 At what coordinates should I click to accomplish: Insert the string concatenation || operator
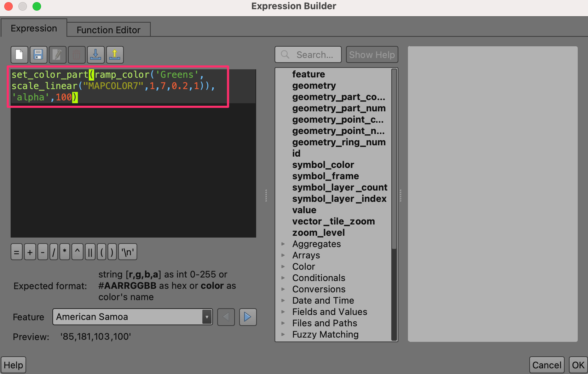[90, 252]
